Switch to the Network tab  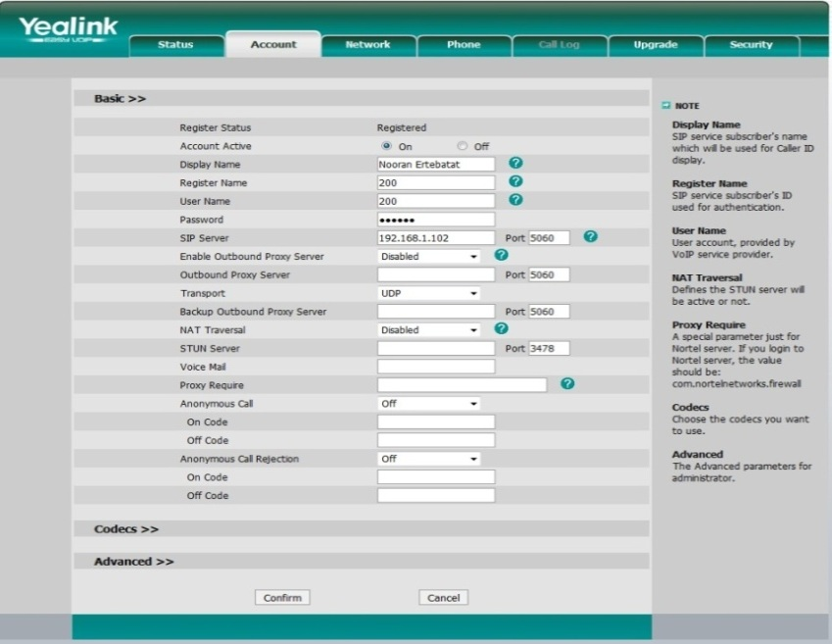coord(368,45)
